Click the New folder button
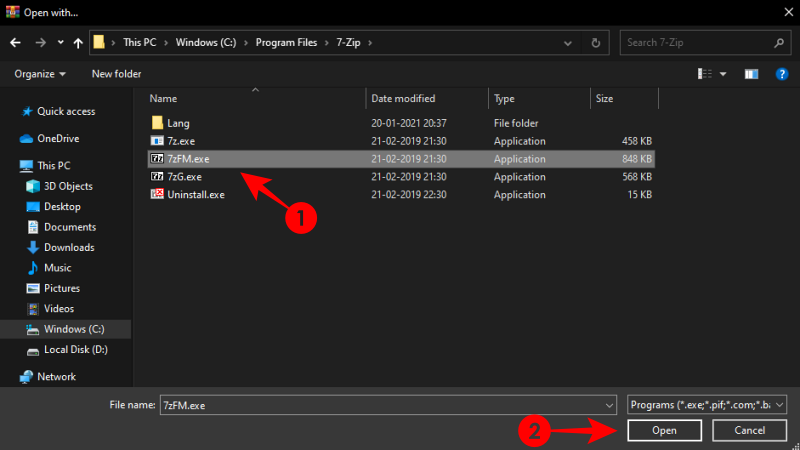The image size is (800, 450). click(116, 74)
